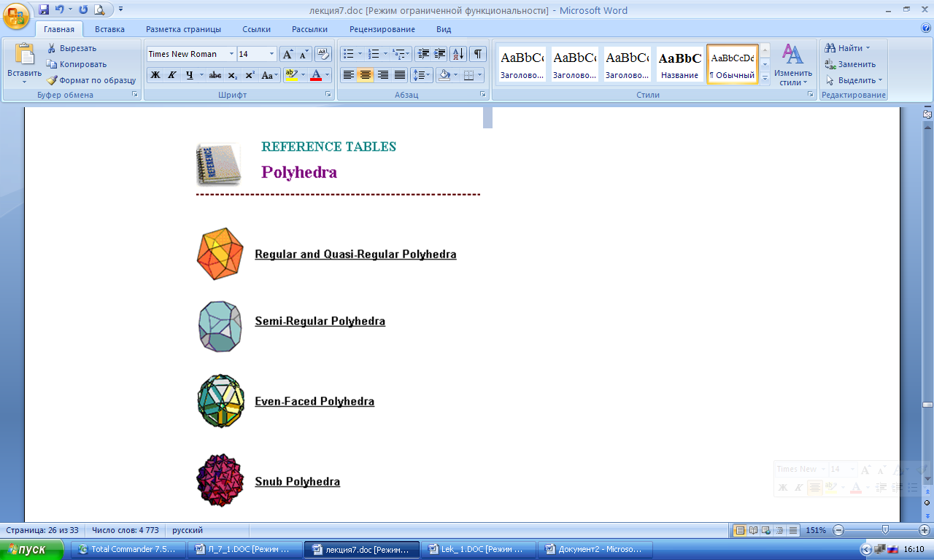Open Ссылки ribbon tab
This screenshot has height=560, width=934.
pyautogui.click(x=256, y=29)
